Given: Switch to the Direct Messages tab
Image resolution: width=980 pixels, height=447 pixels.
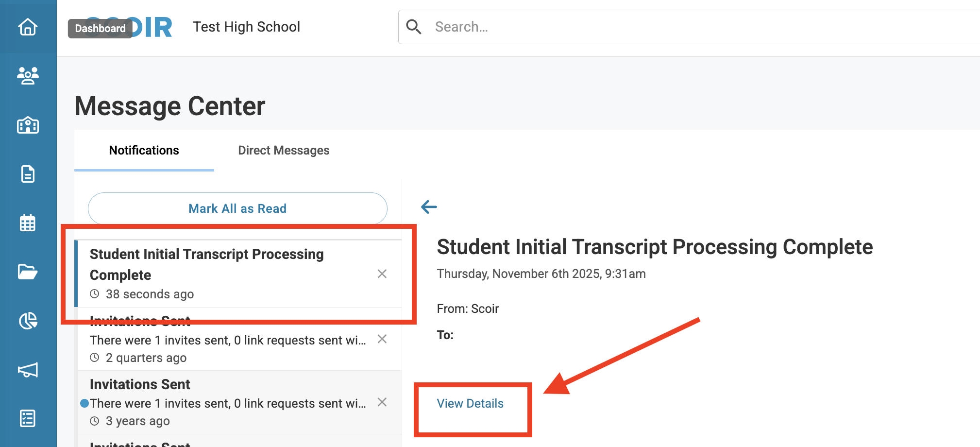Looking at the screenshot, I should click(284, 151).
